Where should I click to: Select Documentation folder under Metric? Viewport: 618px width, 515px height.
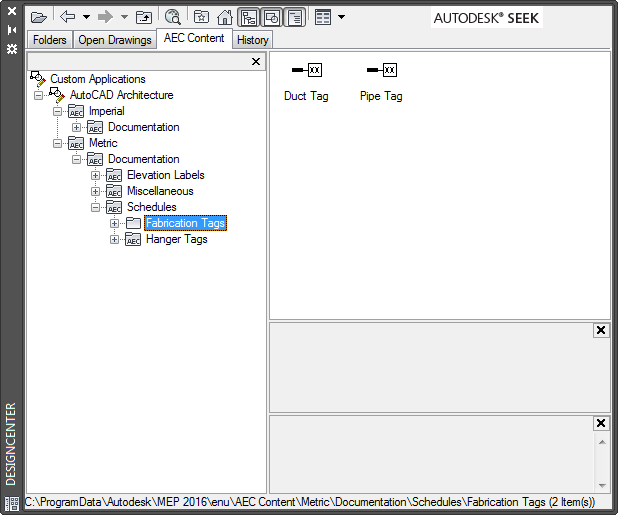pyautogui.click(x=143, y=159)
